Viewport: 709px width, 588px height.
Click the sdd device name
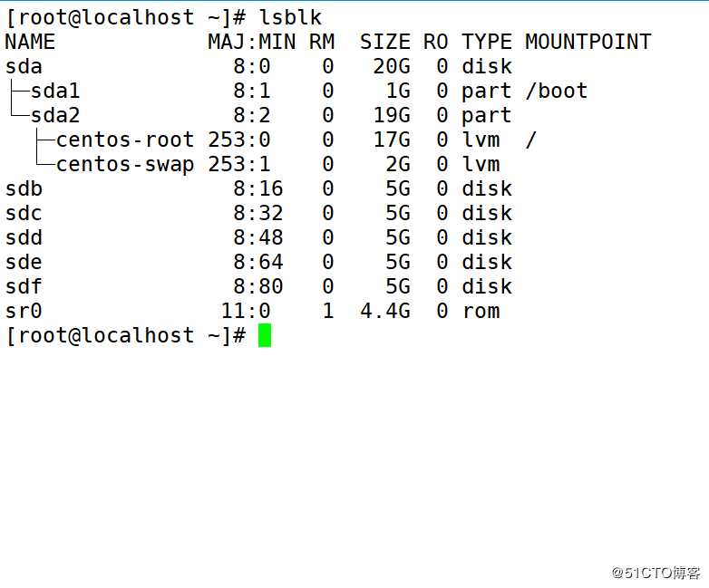coord(24,237)
